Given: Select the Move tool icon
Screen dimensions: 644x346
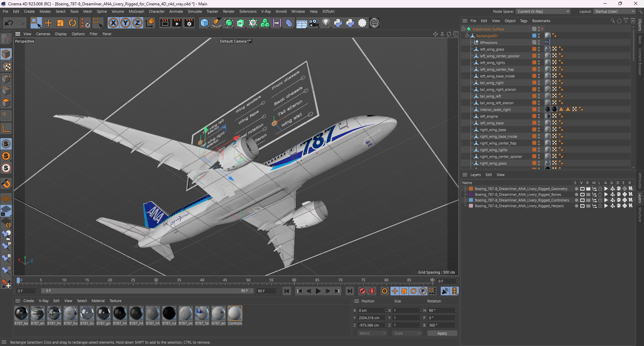Looking at the screenshot, I should (48, 23).
